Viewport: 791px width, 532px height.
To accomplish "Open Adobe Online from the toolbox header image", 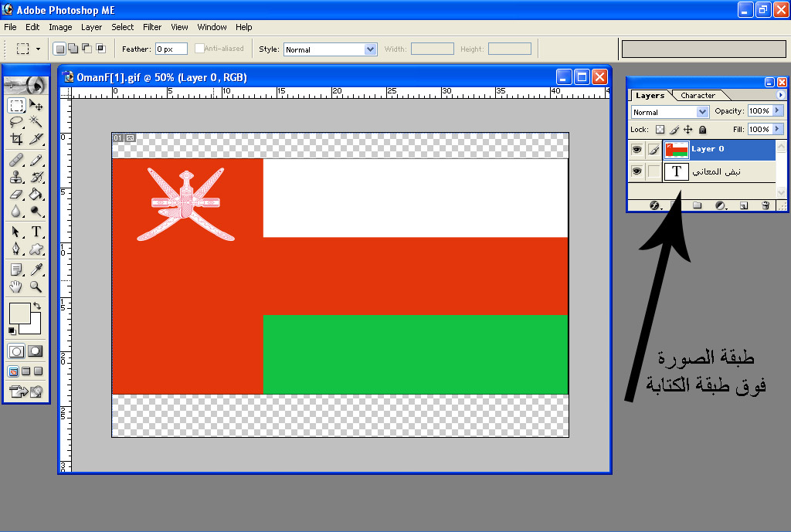I will pyautogui.click(x=25, y=85).
